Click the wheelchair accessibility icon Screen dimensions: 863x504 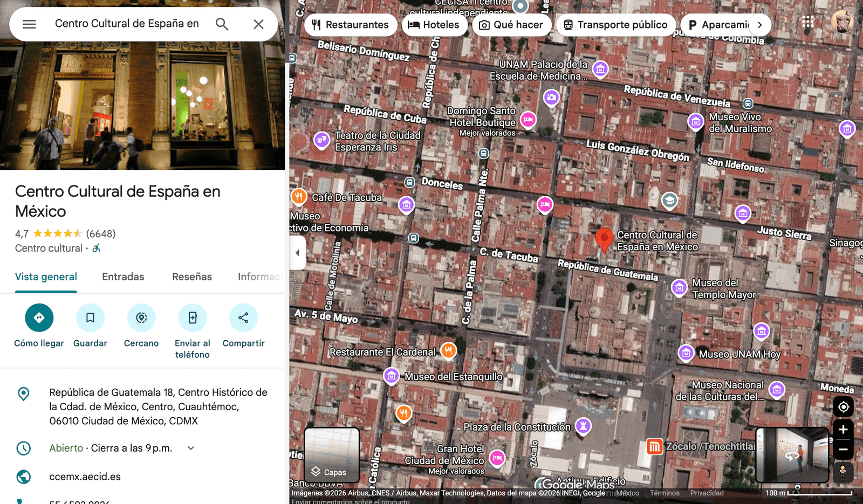[97, 248]
